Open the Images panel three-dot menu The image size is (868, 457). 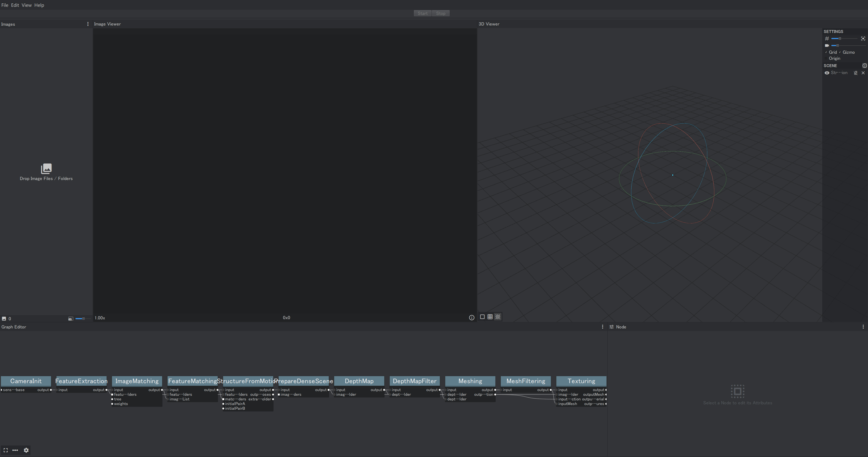88,24
